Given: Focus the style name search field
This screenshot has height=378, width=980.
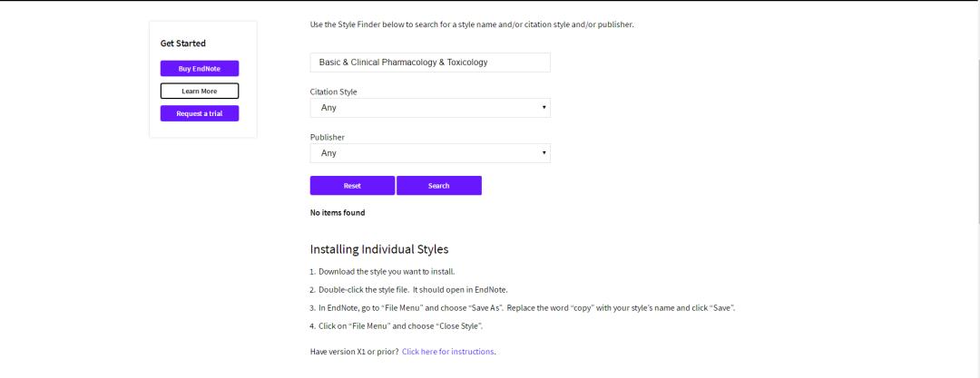Looking at the screenshot, I should coord(430,63).
